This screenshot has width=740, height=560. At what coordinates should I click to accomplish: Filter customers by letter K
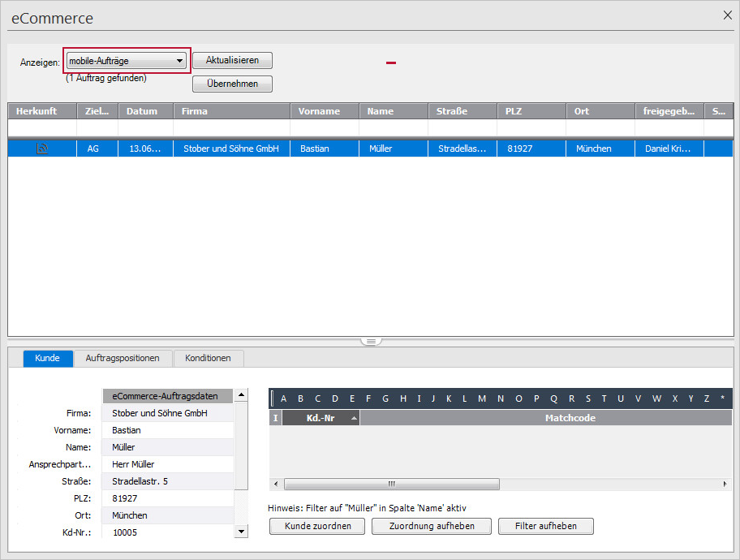coord(449,398)
